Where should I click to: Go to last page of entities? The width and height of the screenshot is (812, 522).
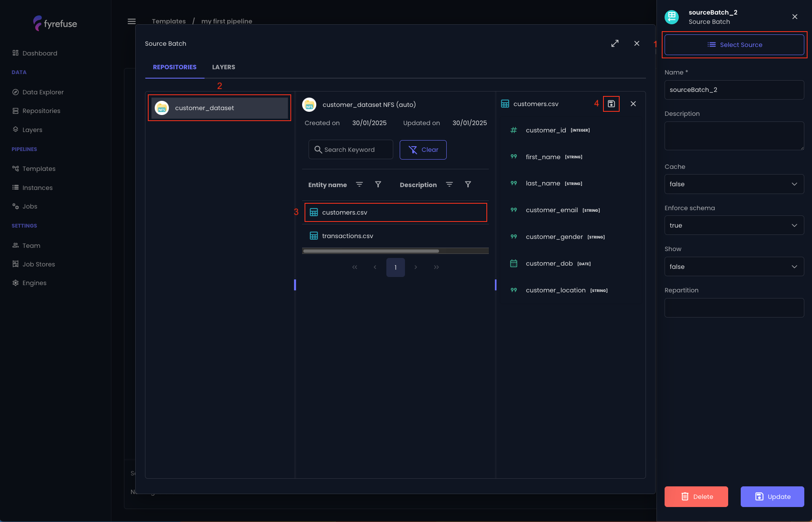[436, 267]
